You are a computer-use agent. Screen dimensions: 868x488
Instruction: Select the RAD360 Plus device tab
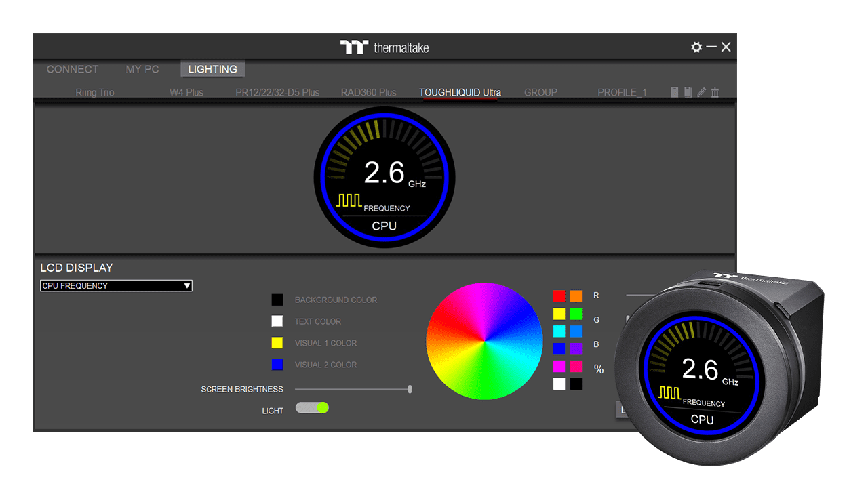pyautogui.click(x=368, y=92)
